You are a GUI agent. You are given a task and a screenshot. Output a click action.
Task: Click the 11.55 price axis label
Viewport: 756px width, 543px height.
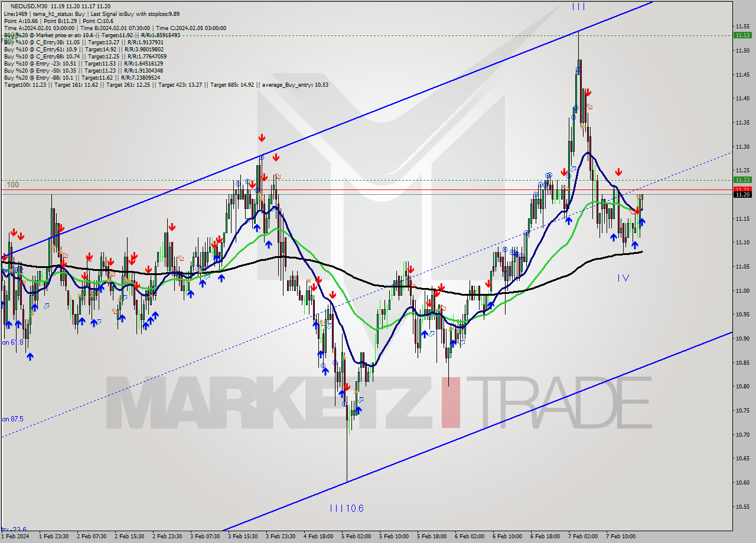(742, 26)
